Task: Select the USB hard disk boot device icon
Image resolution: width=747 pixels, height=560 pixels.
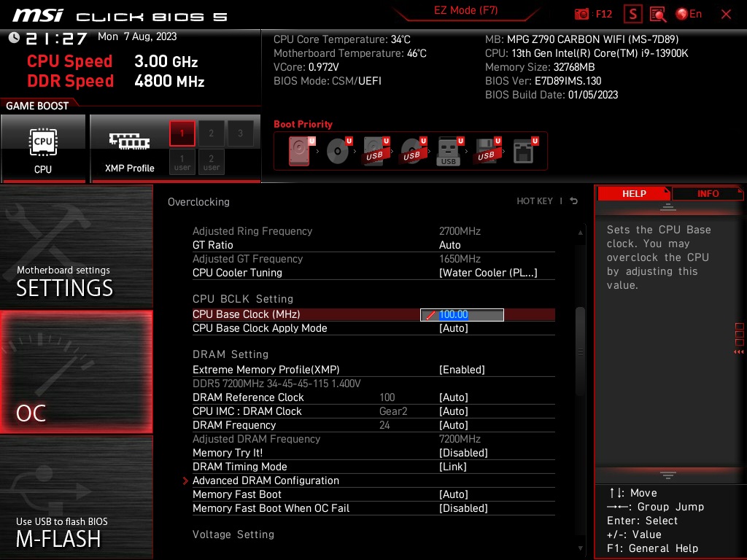Action: [376, 151]
